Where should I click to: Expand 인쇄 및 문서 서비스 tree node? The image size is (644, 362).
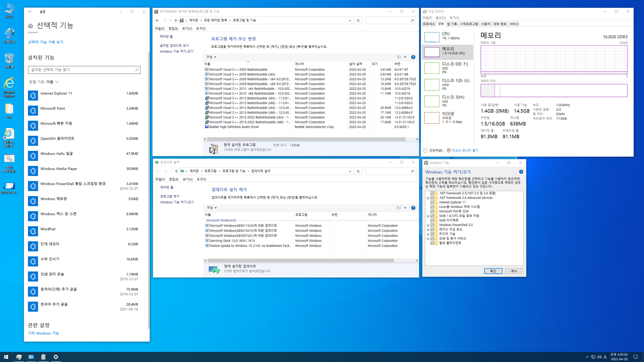pyautogui.click(x=428, y=238)
